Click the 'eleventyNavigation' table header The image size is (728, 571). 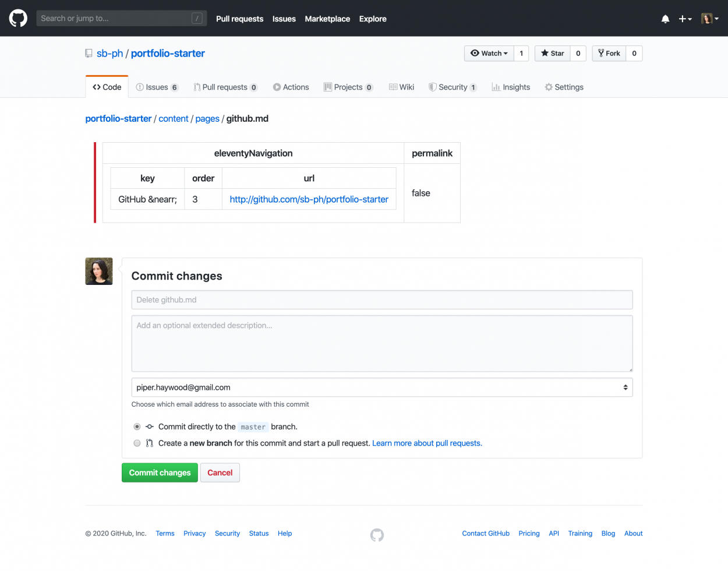[x=253, y=153]
